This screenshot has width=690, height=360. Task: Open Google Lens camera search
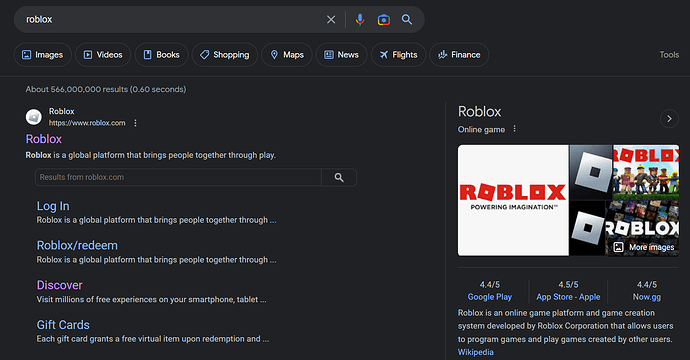pos(384,19)
